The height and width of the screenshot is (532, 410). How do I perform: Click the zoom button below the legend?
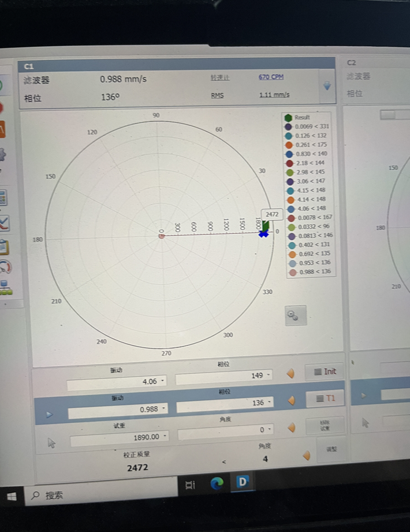[x=296, y=315]
